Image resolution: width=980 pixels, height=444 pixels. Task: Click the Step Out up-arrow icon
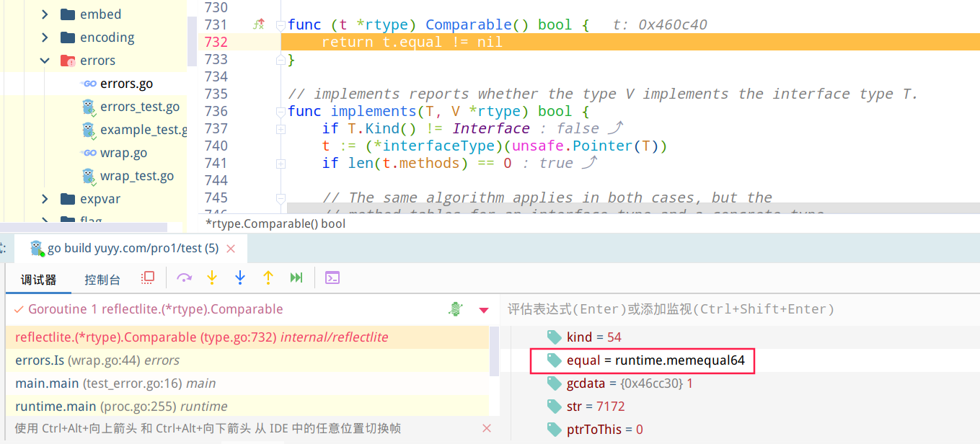coord(268,277)
